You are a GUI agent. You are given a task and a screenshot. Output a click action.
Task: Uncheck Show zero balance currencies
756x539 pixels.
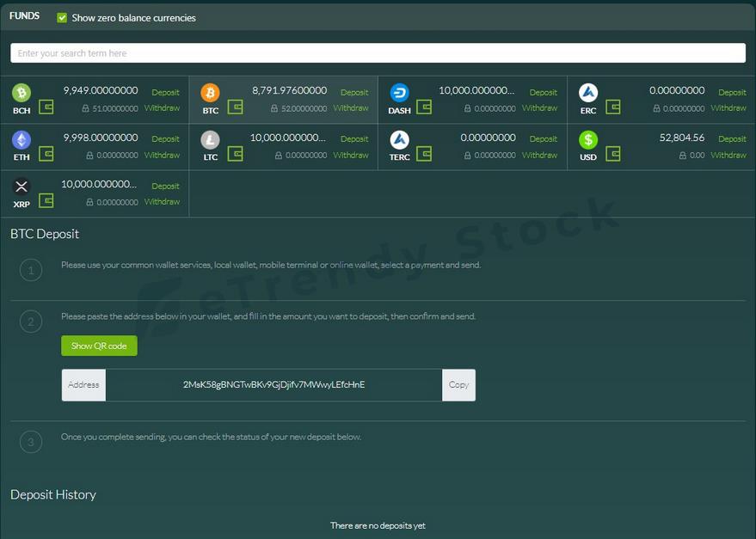click(62, 18)
